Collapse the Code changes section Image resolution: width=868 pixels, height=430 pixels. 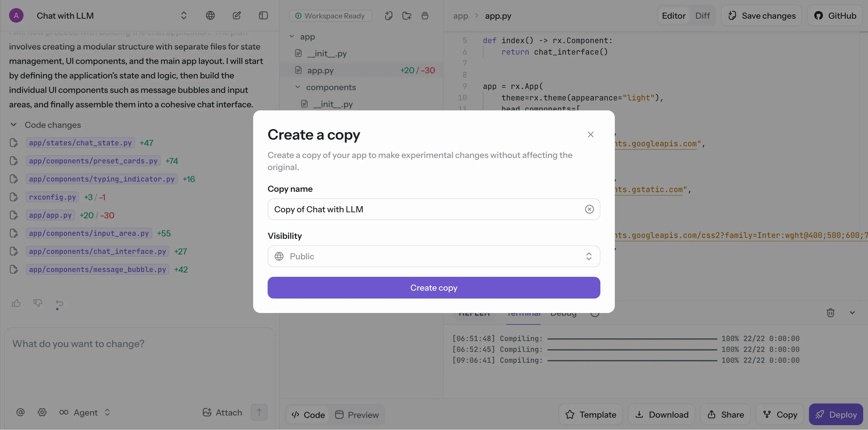pos(14,125)
